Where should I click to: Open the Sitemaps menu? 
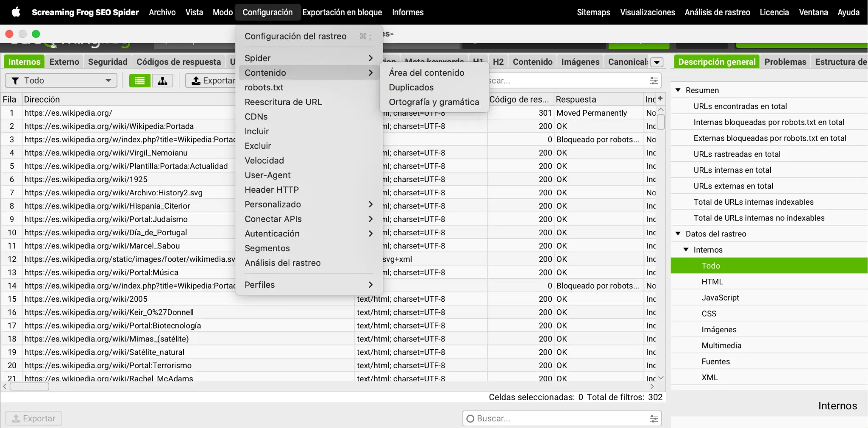coord(593,12)
